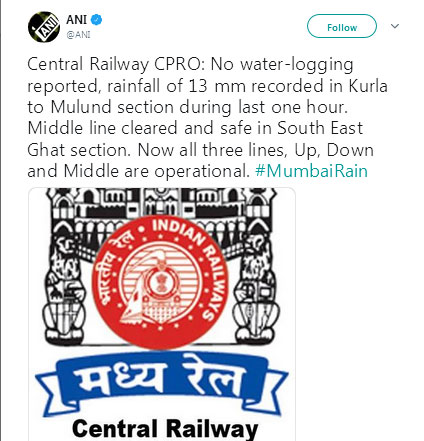The height and width of the screenshot is (441, 424).
Task: Open the ANI profile avatar
Action: (44, 27)
